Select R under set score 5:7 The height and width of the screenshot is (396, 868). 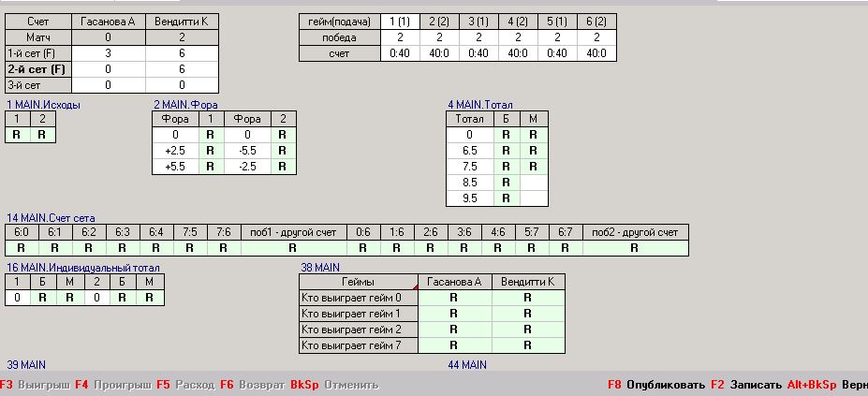point(532,248)
